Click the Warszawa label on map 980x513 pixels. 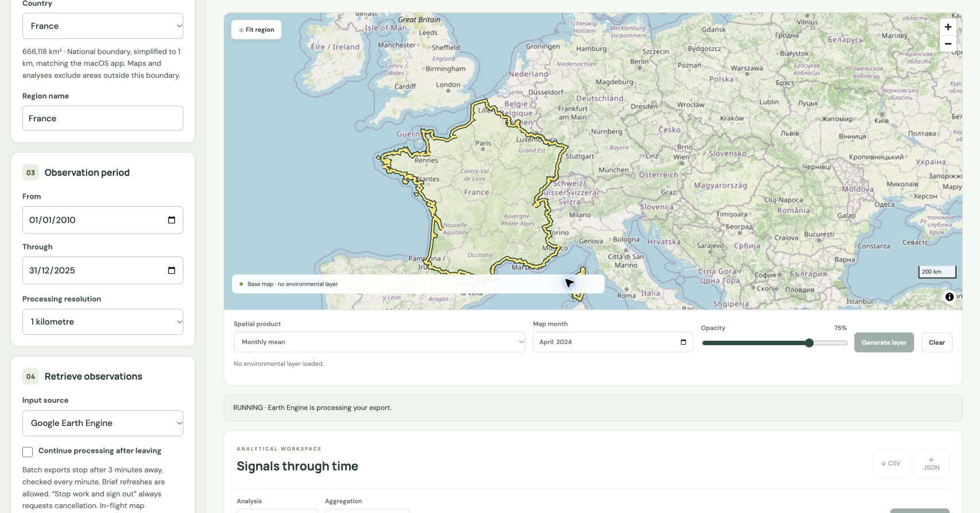[x=747, y=68]
